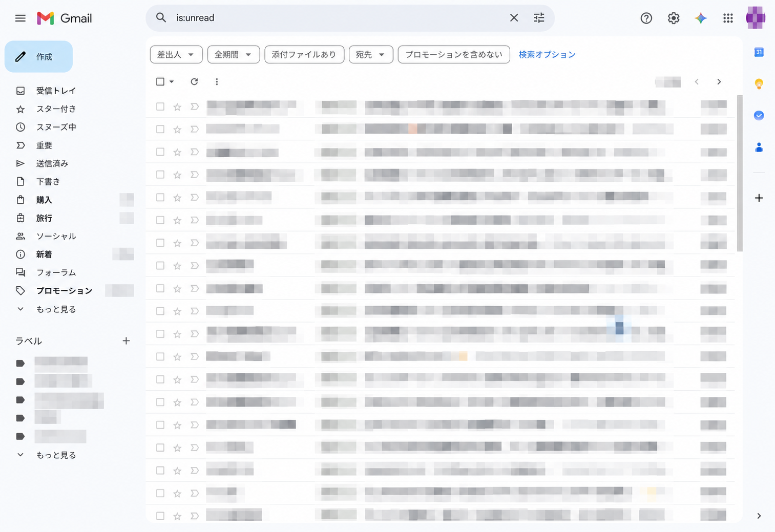This screenshot has width=775, height=532.
Task: Open the 差出人 filter dropdown
Action: [x=176, y=55]
